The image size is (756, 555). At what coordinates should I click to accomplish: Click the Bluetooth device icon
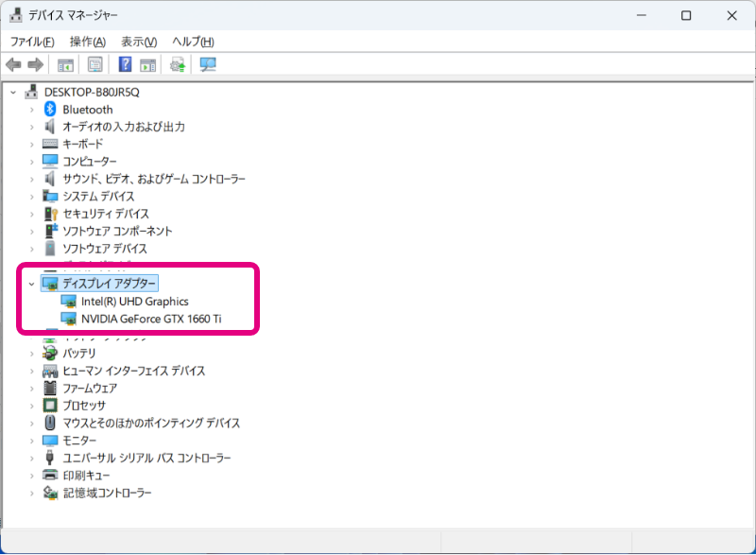(51, 110)
